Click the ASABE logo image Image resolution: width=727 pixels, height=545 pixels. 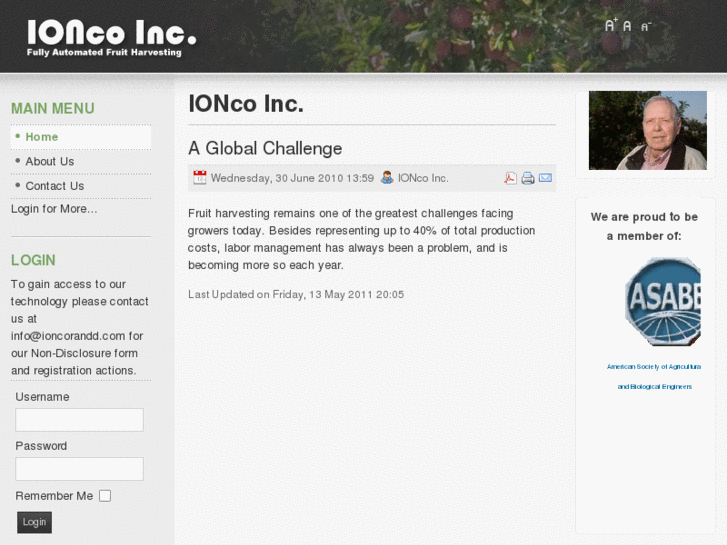[663, 301]
